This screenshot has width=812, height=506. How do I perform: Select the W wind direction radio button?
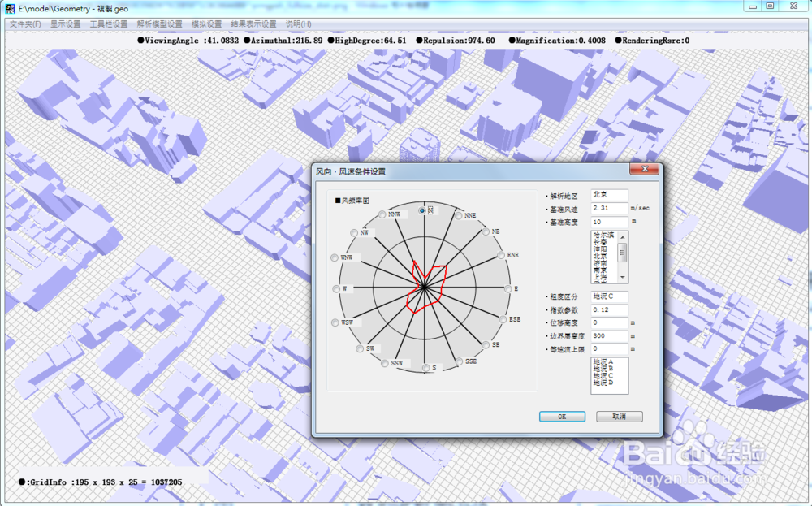336,289
